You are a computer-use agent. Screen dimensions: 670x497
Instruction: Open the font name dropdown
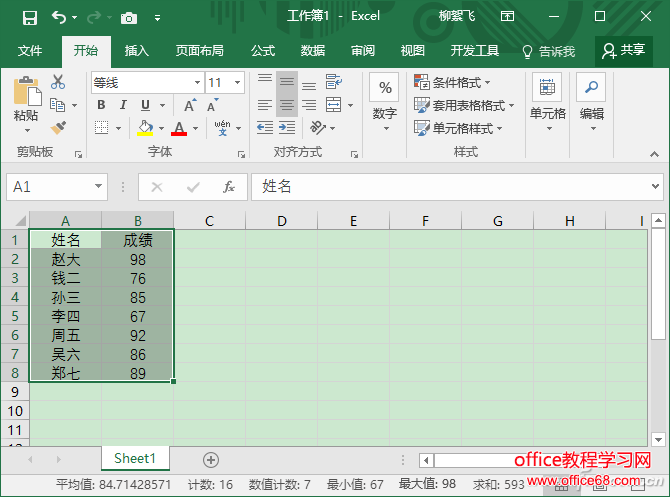tap(196, 83)
